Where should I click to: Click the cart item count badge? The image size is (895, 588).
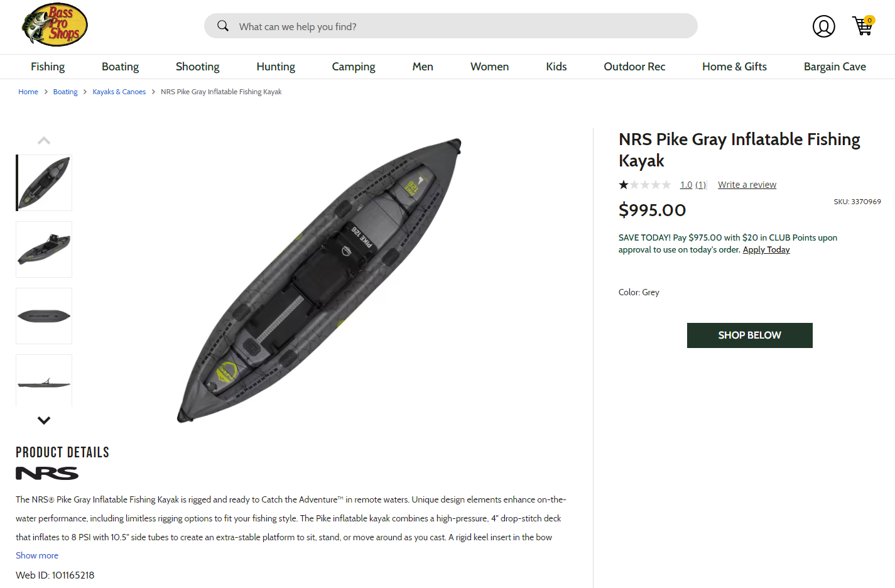click(869, 19)
